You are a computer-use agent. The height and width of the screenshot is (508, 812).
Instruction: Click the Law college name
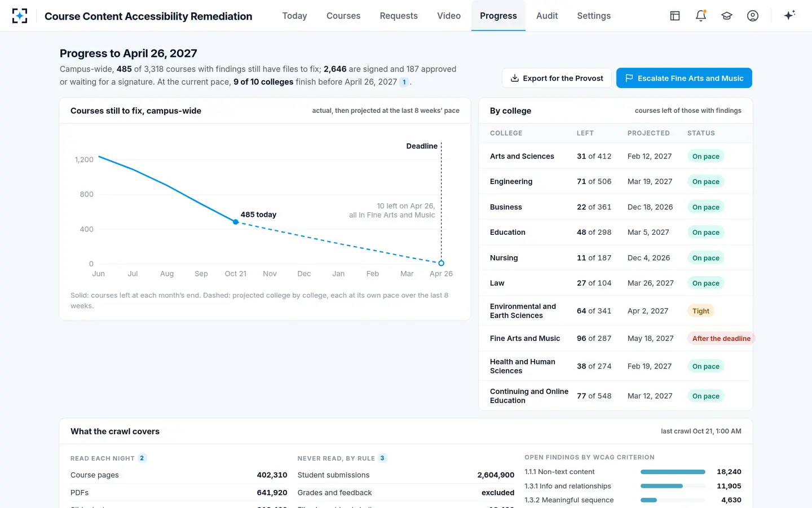497,283
